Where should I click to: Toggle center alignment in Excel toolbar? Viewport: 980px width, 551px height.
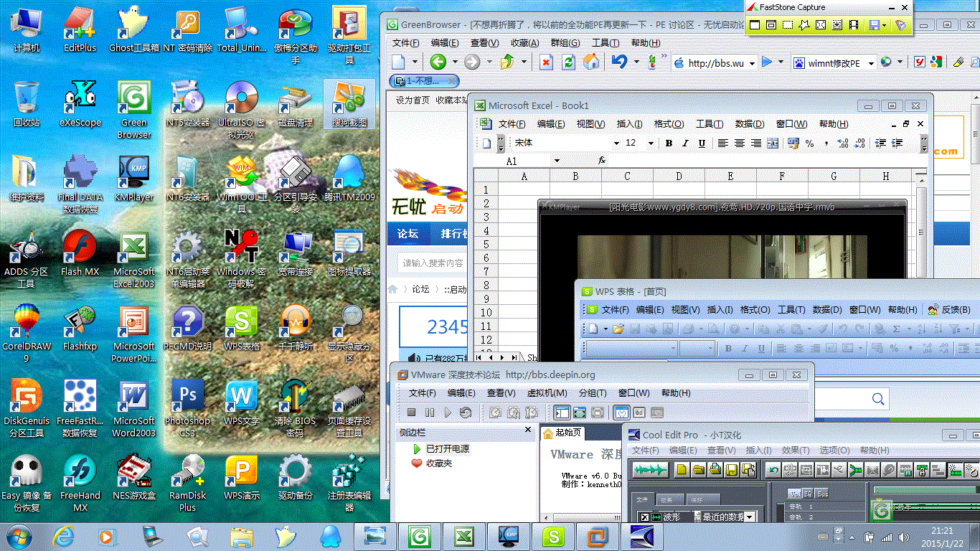(x=740, y=143)
